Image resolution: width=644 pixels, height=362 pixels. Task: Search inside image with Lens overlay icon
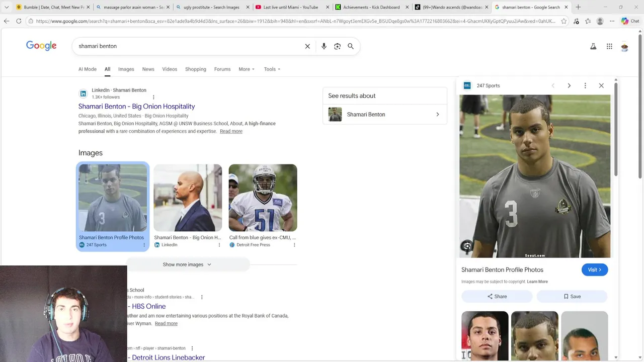point(467,246)
